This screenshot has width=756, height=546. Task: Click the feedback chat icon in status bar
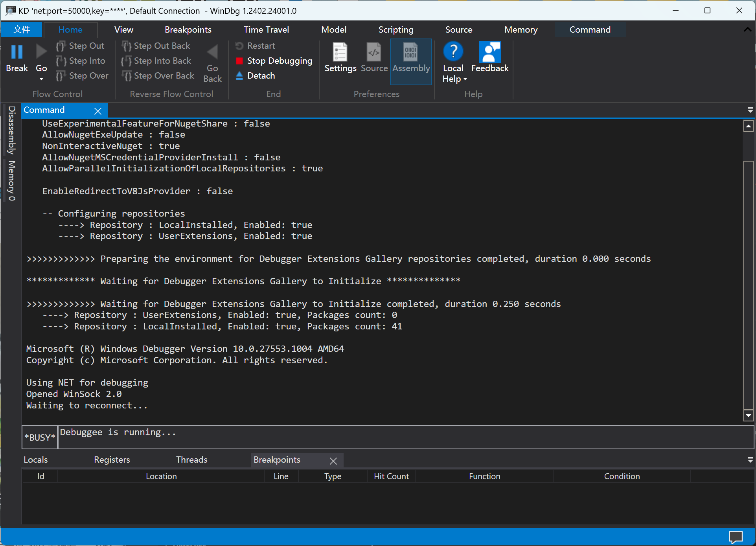(x=736, y=537)
